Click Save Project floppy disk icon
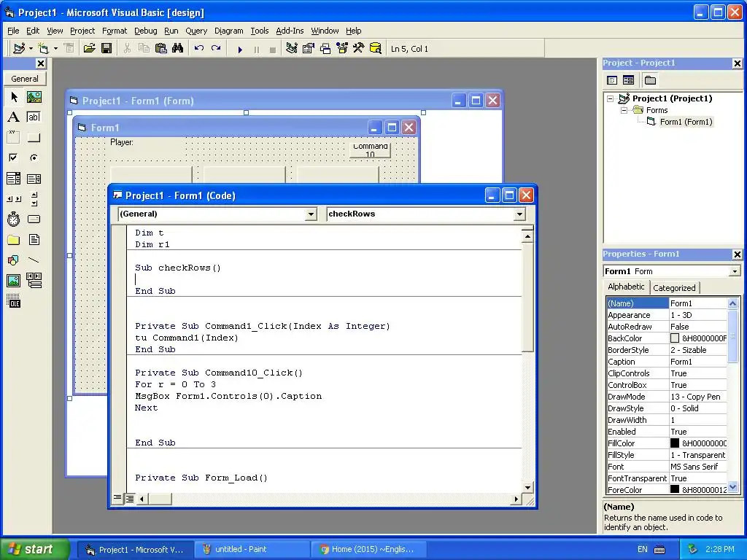The width and height of the screenshot is (747, 560). point(107,49)
